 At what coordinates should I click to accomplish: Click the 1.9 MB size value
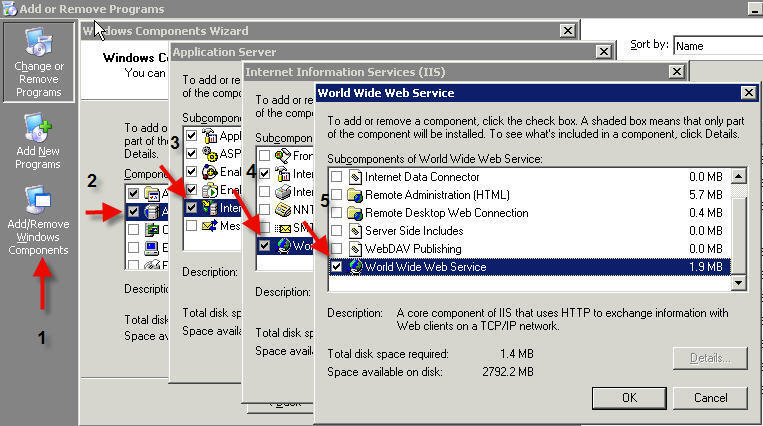tap(706, 267)
